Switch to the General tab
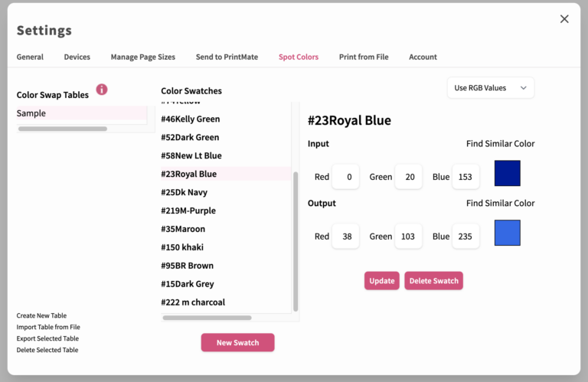This screenshot has height=382, width=588. [x=30, y=57]
